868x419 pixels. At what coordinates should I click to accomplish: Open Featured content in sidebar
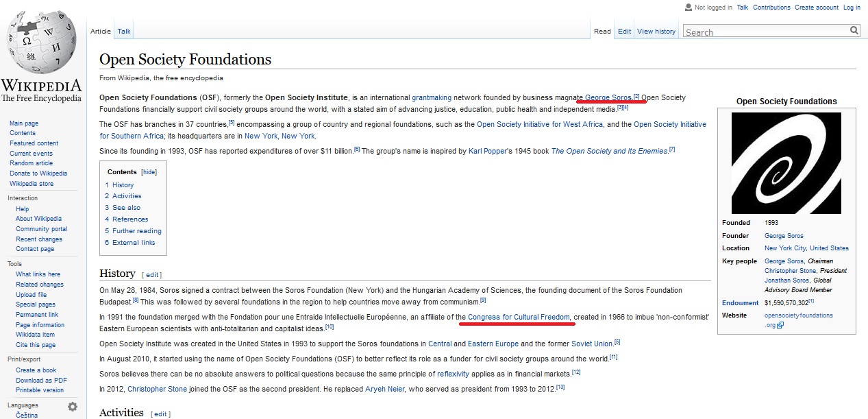pyautogui.click(x=34, y=143)
